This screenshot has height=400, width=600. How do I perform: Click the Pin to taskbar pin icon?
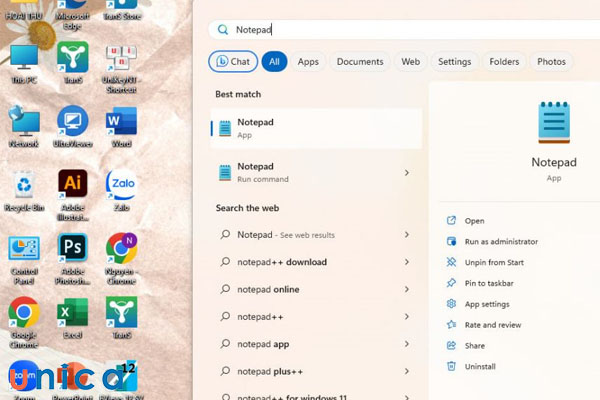pyautogui.click(x=452, y=283)
